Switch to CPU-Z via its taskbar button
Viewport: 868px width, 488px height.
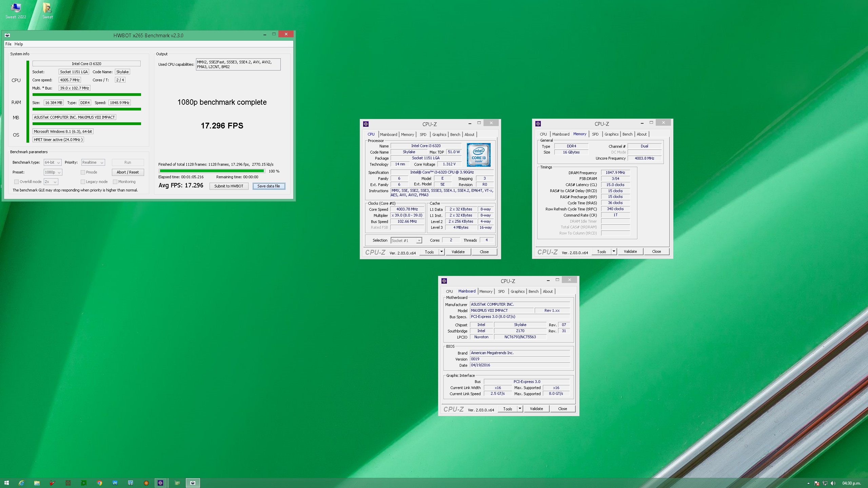[161, 483]
